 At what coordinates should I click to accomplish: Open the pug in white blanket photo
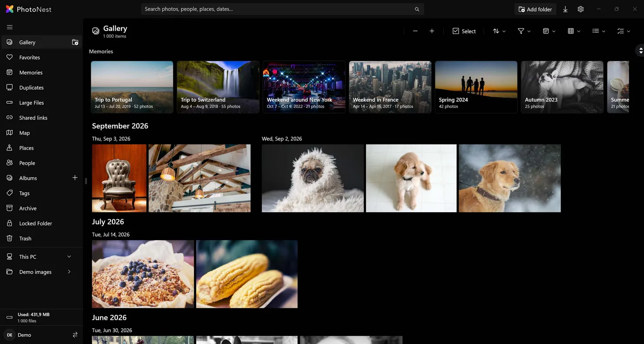312,178
